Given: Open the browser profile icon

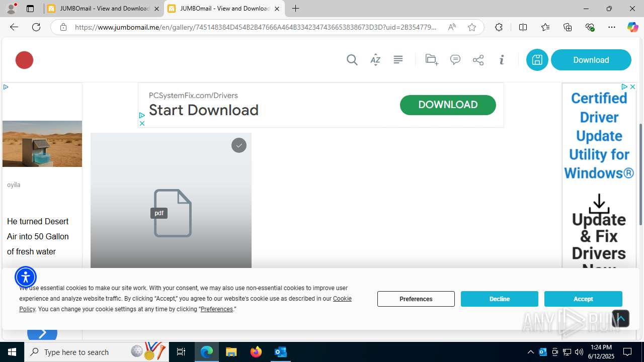Looking at the screenshot, I should 11,9.
